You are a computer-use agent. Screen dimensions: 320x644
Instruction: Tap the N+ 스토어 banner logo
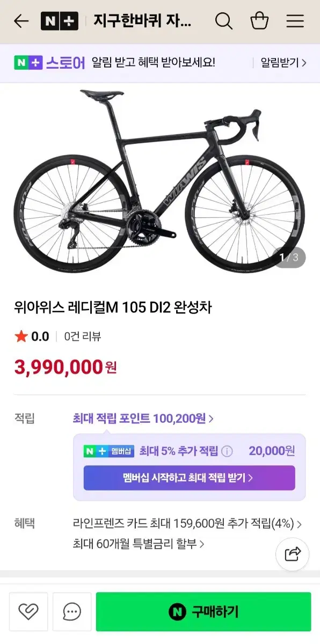pos(50,63)
